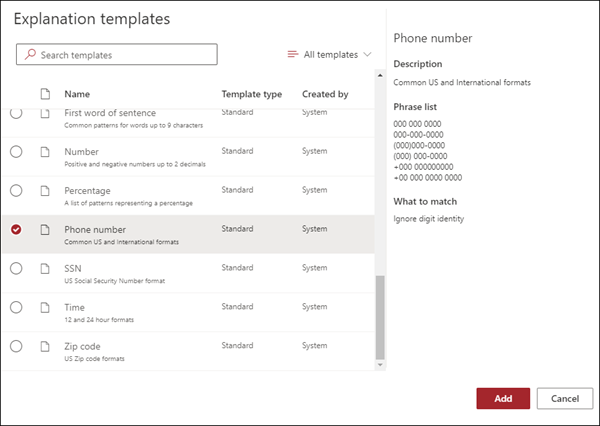The width and height of the screenshot is (600, 426).
Task: Click the file icon next to Time
Action: [45, 307]
